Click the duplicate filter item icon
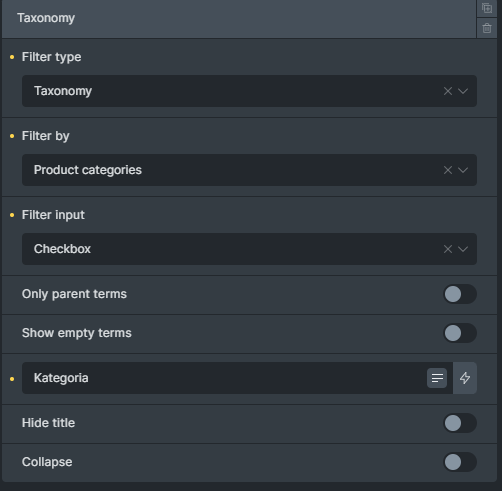This screenshot has width=502, height=491. click(x=487, y=8)
